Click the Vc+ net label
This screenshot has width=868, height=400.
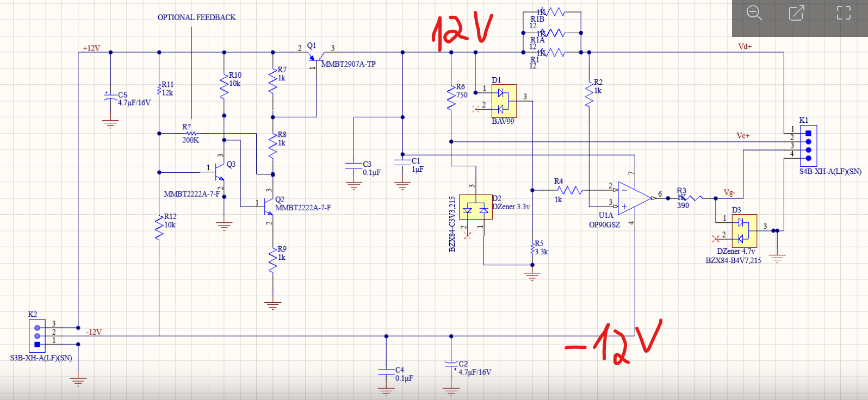click(x=743, y=136)
